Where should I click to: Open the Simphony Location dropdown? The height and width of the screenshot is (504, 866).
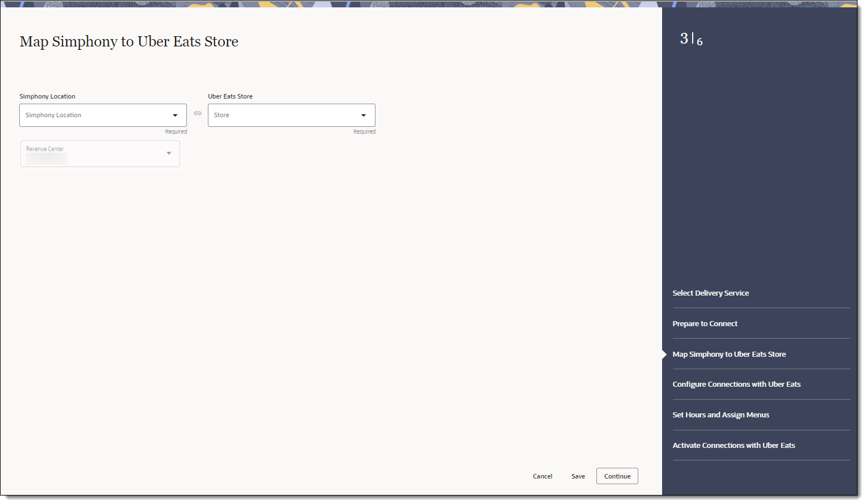click(x=103, y=115)
